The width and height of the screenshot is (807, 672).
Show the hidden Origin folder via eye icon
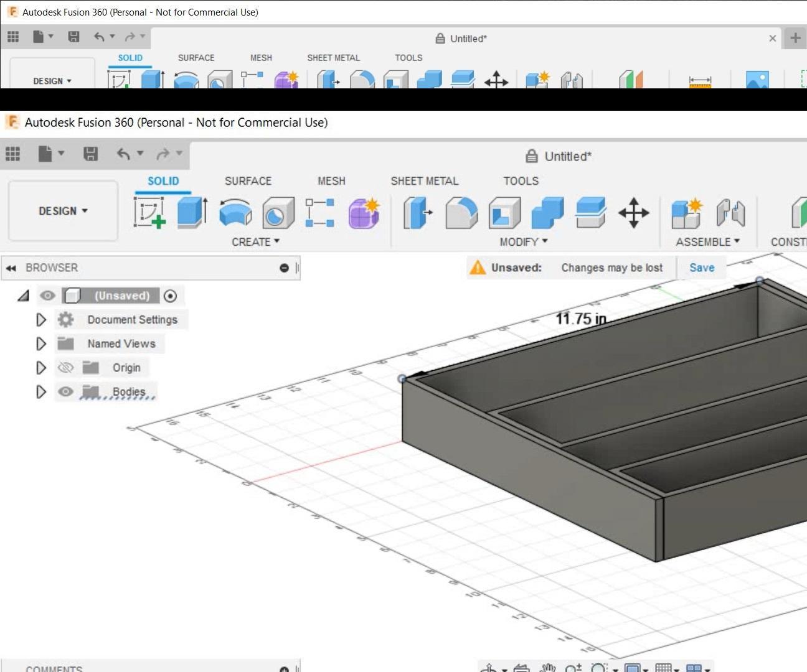point(65,368)
